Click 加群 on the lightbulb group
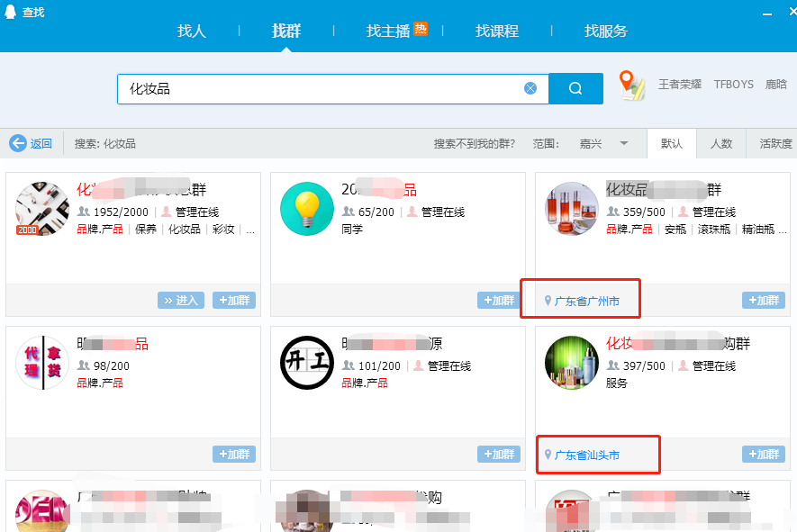This screenshot has width=797, height=532. (498, 300)
